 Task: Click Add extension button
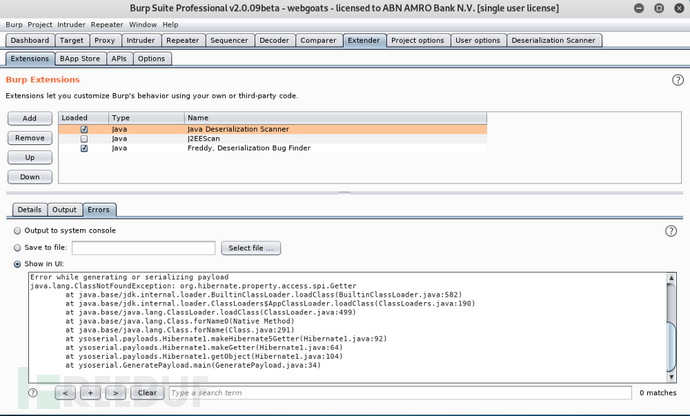[x=30, y=118]
